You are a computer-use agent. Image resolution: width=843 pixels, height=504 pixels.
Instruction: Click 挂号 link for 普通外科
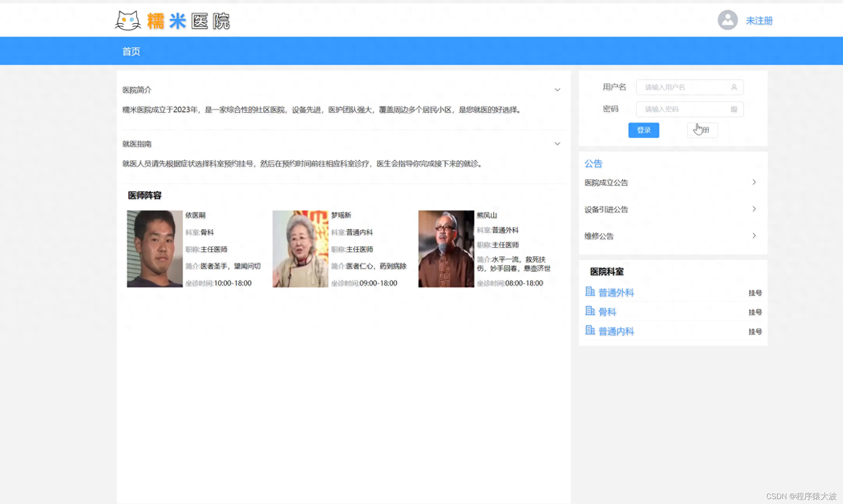(755, 293)
